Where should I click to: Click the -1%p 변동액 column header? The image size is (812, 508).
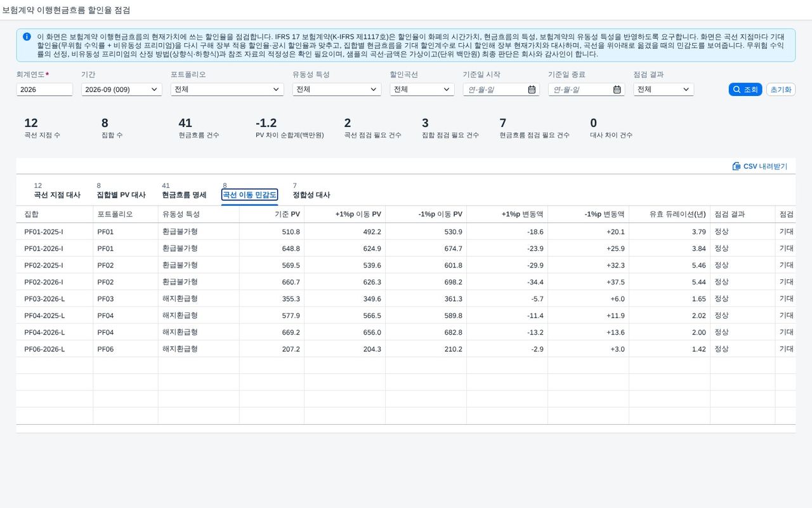coord(588,215)
